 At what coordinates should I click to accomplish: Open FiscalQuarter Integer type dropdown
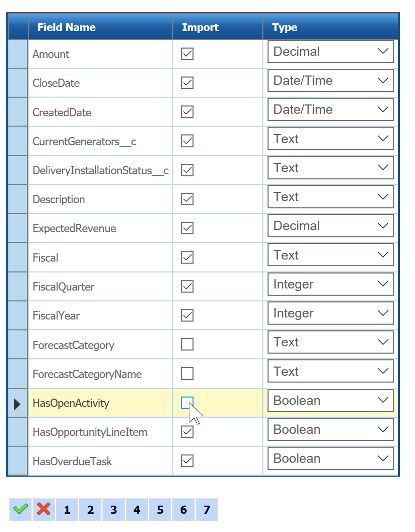pyautogui.click(x=331, y=284)
